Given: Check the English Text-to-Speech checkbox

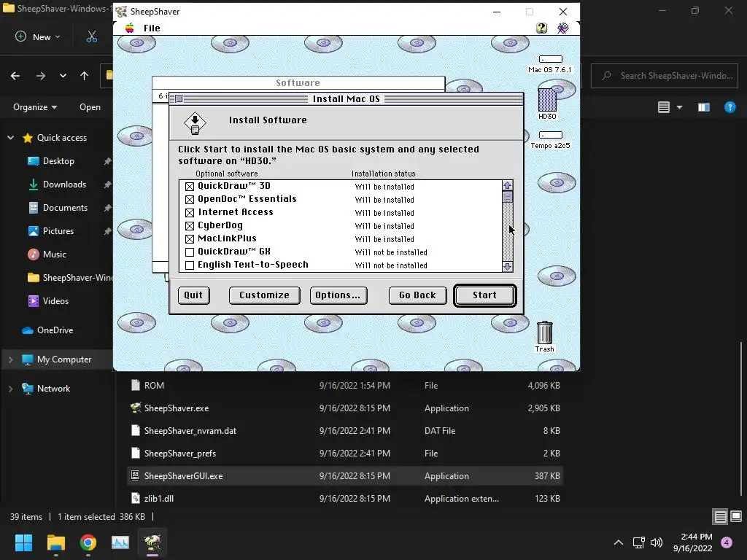Looking at the screenshot, I should click(x=190, y=265).
